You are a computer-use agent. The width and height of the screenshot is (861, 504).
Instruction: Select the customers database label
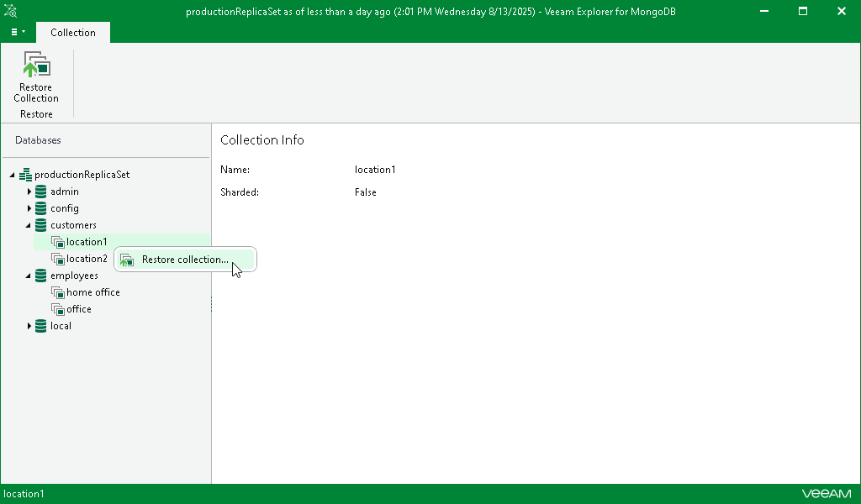[x=73, y=225]
